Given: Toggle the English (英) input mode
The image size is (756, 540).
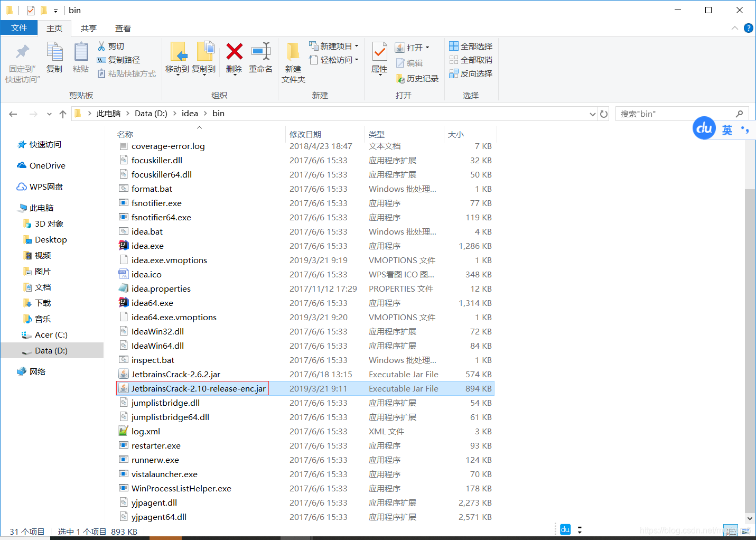Looking at the screenshot, I should click(x=727, y=130).
